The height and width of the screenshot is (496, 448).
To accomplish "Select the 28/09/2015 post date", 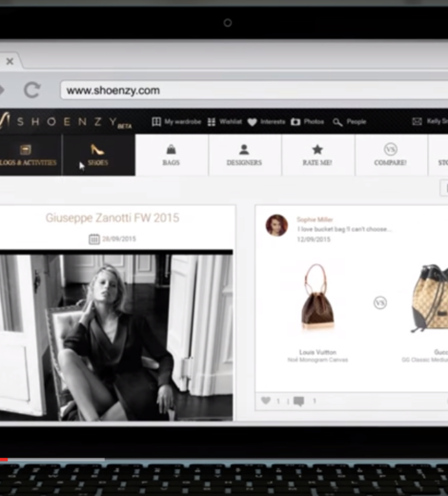I will 119,239.
